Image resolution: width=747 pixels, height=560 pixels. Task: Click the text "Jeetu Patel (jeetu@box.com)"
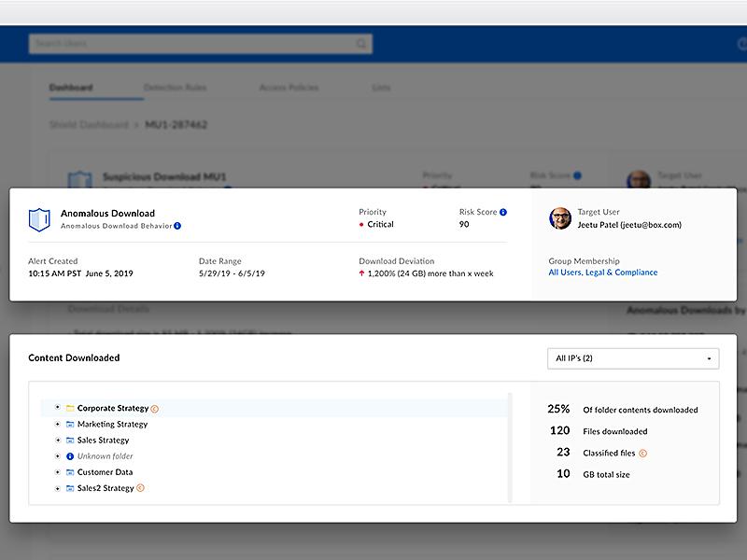tap(629, 225)
